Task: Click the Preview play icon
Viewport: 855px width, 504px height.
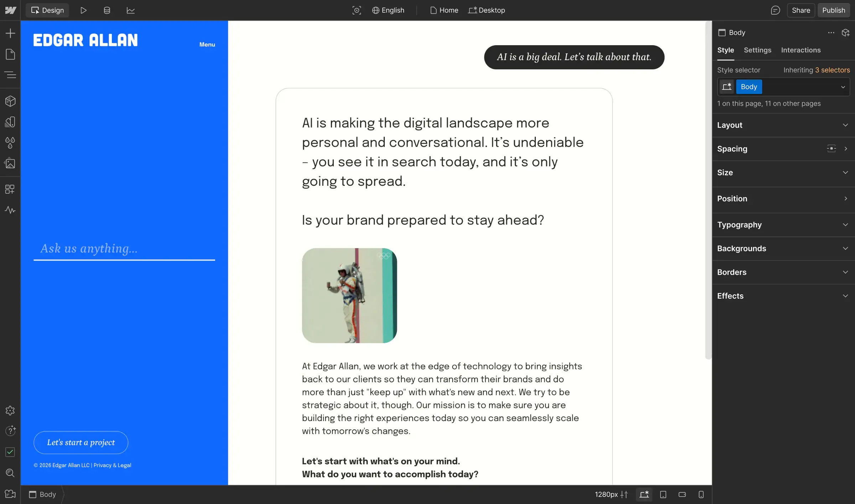Action: point(83,10)
